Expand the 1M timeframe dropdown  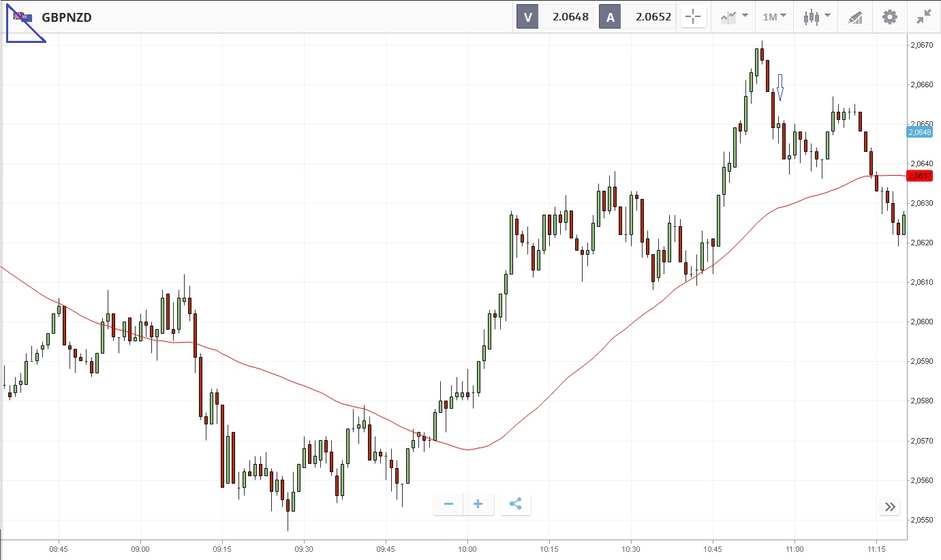tap(774, 17)
